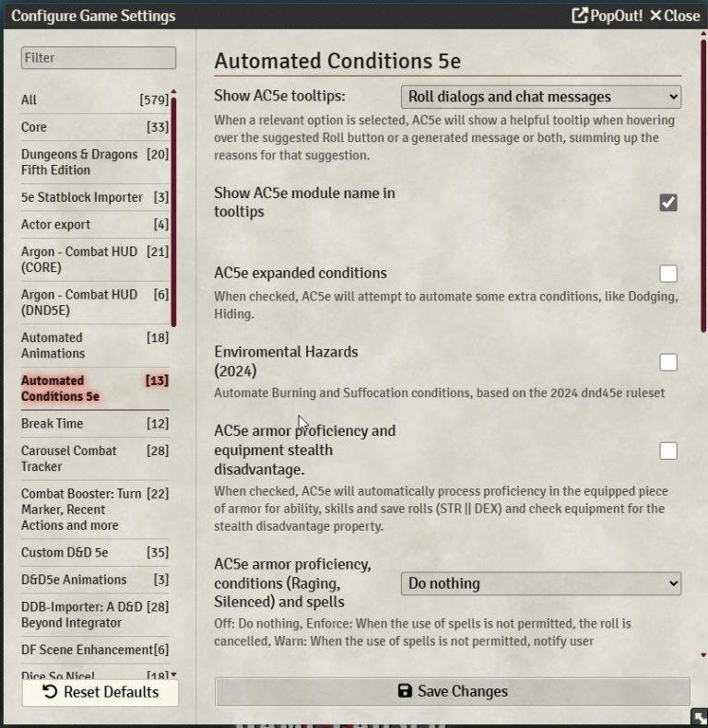
Task: Click the undo arrow icon on Reset Defaults
Action: [50, 692]
